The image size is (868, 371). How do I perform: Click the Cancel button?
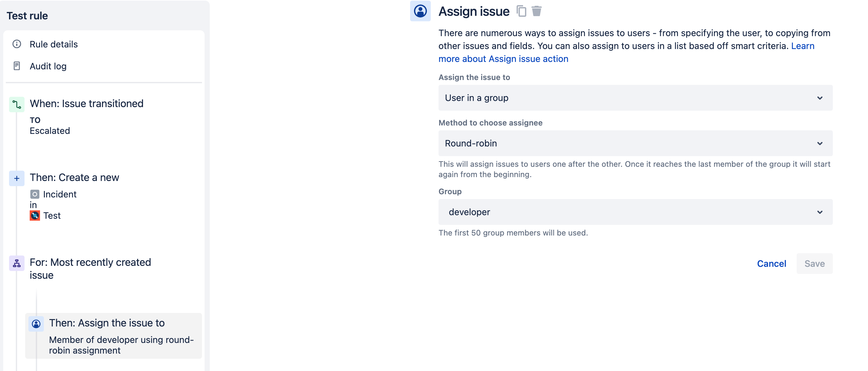[771, 264]
